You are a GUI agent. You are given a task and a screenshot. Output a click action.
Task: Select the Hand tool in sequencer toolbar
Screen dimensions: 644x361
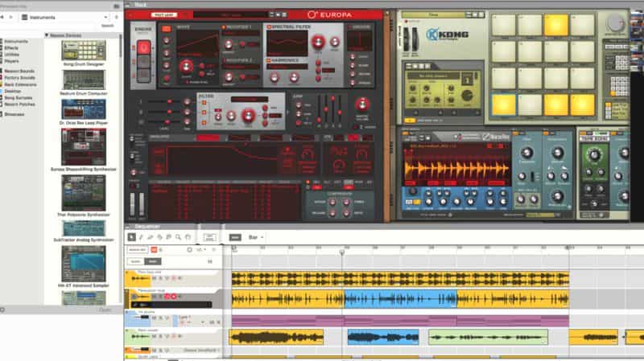click(x=188, y=237)
